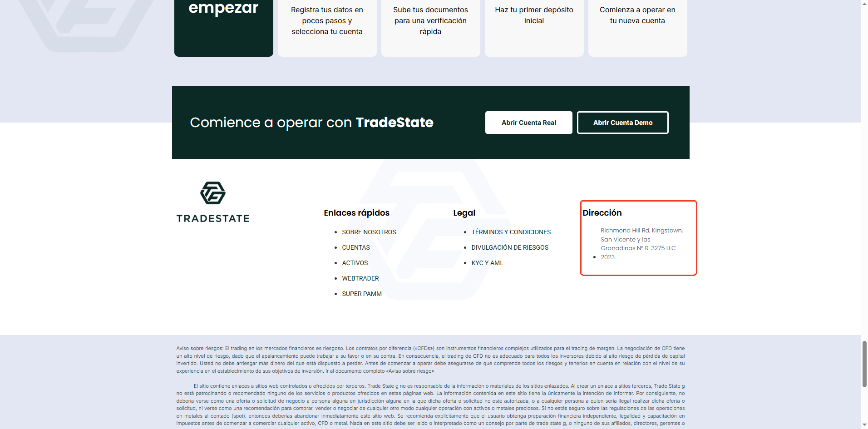
Task: Open the WEBTRADER link
Action: [360, 278]
